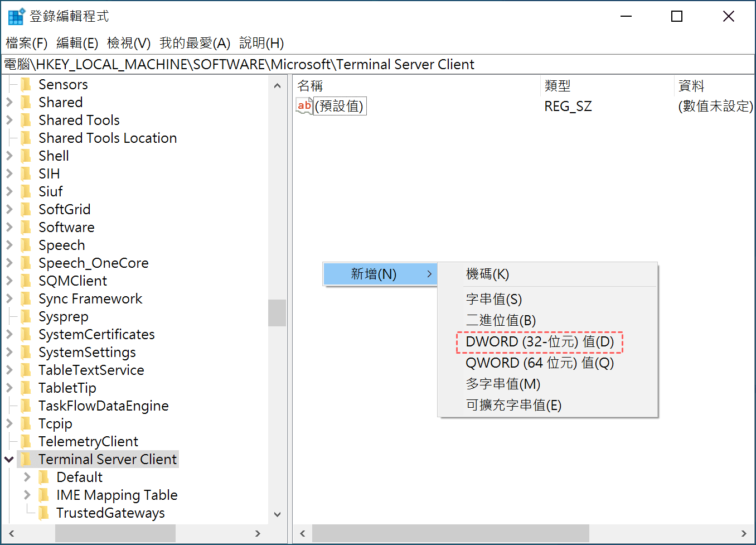Click the (數值未設定) data cell
Viewport: 756px width, 545px height.
click(715, 106)
